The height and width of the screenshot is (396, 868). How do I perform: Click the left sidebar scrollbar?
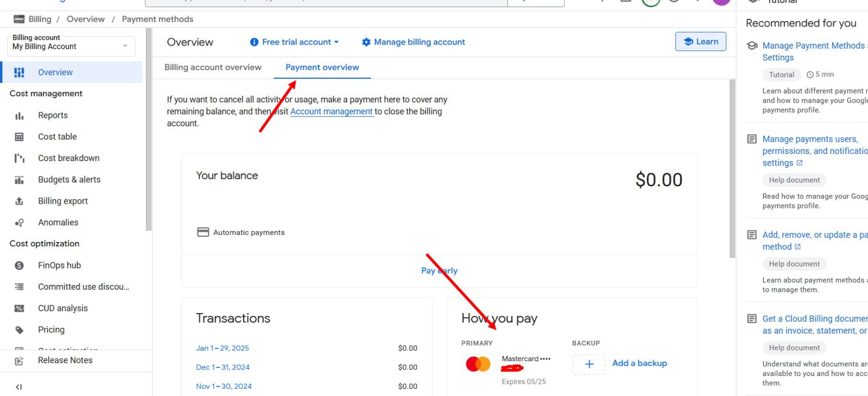tap(149, 130)
